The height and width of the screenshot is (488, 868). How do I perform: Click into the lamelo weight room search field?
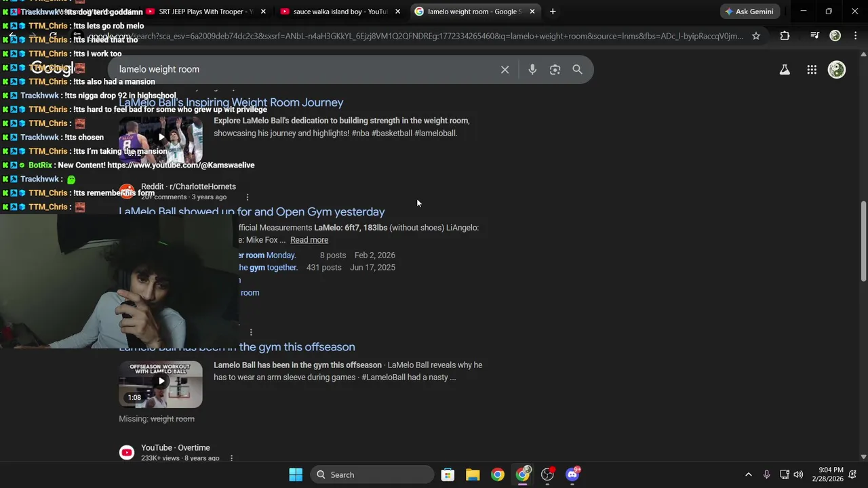[305, 69]
